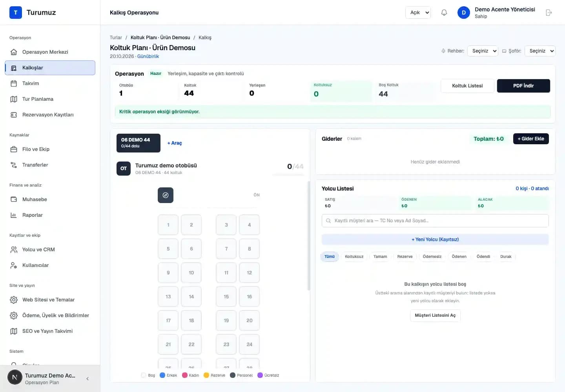
Task: Filter passengers by Durak
Action: [x=506, y=257]
